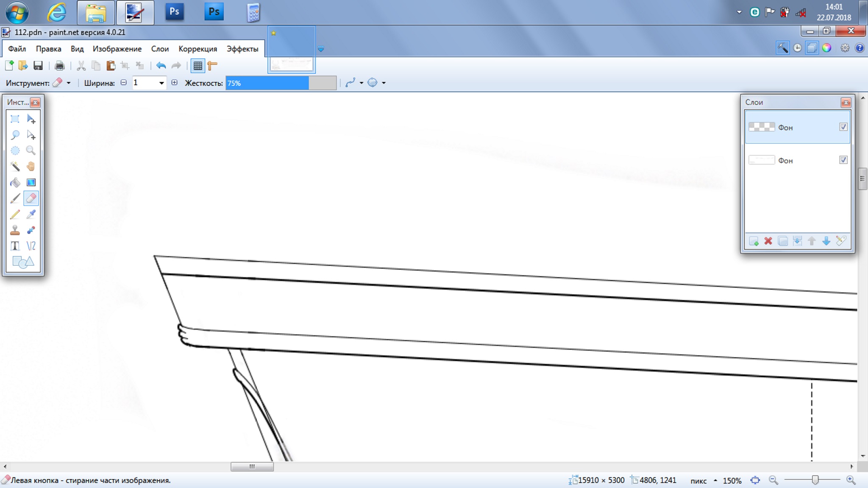The height and width of the screenshot is (488, 868).
Task: Open the Слои menu
Action: [x=160, y=49]
